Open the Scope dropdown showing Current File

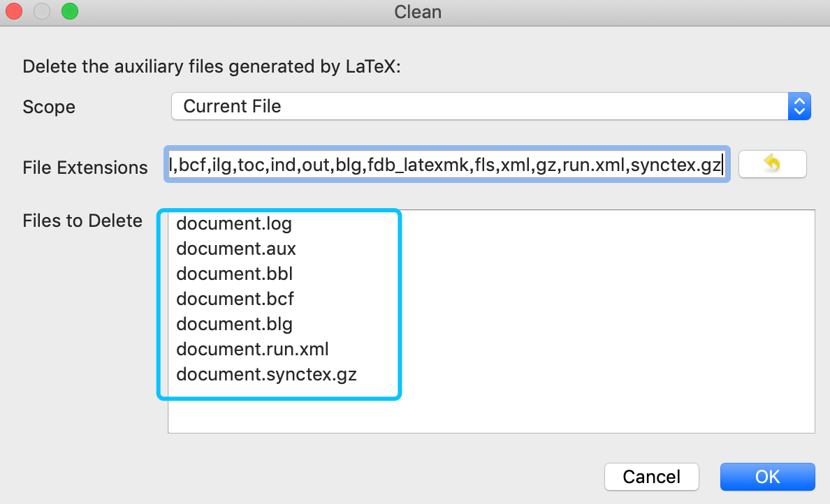tap(490, 107)
